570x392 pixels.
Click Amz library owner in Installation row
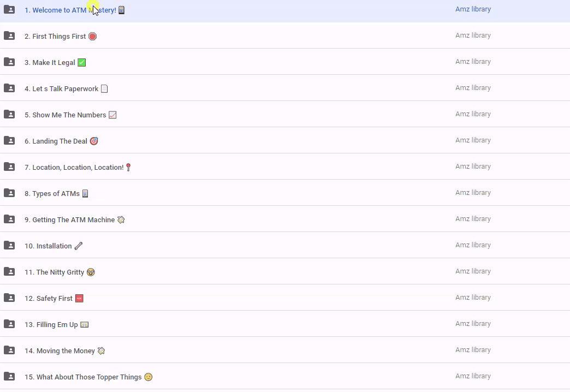click(473, 245)
